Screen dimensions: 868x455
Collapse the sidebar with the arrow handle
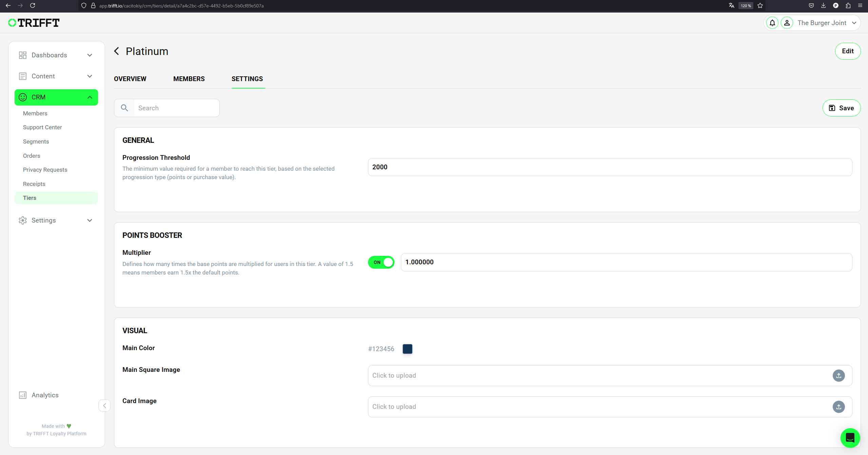(x=104, y=405)
